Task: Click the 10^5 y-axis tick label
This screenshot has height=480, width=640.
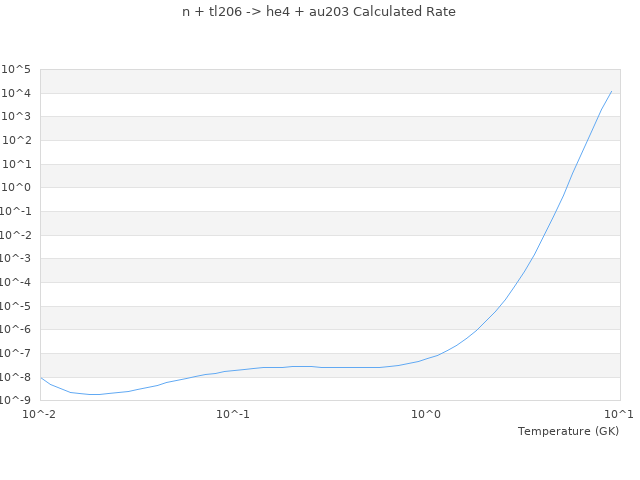Action: (19, 70)
